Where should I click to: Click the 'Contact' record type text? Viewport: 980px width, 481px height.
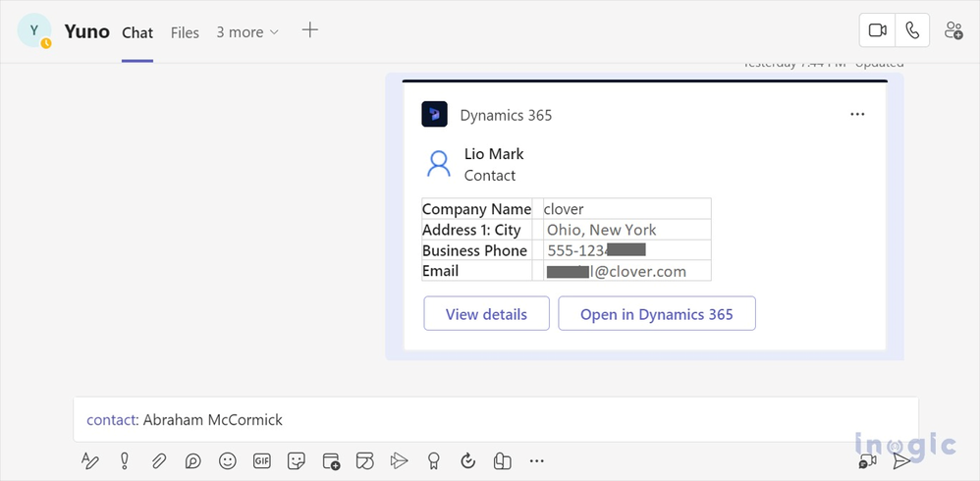pyautogui.click(x=490, y=176)
